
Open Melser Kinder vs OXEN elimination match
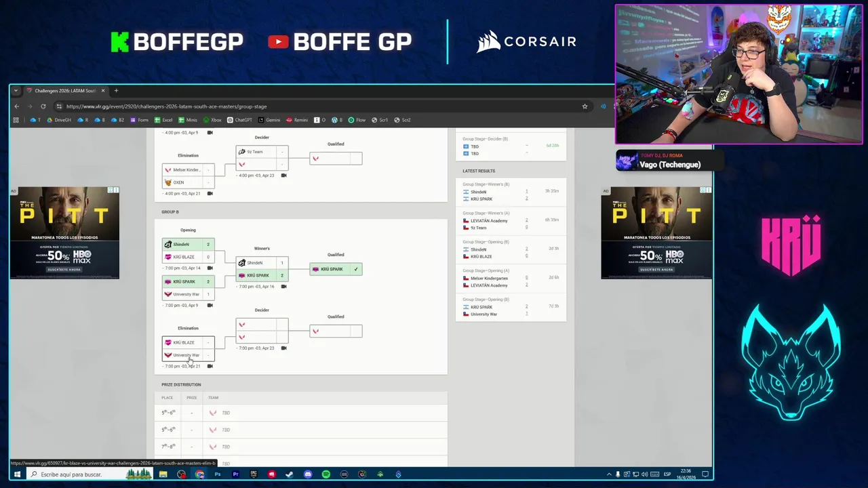188,176
